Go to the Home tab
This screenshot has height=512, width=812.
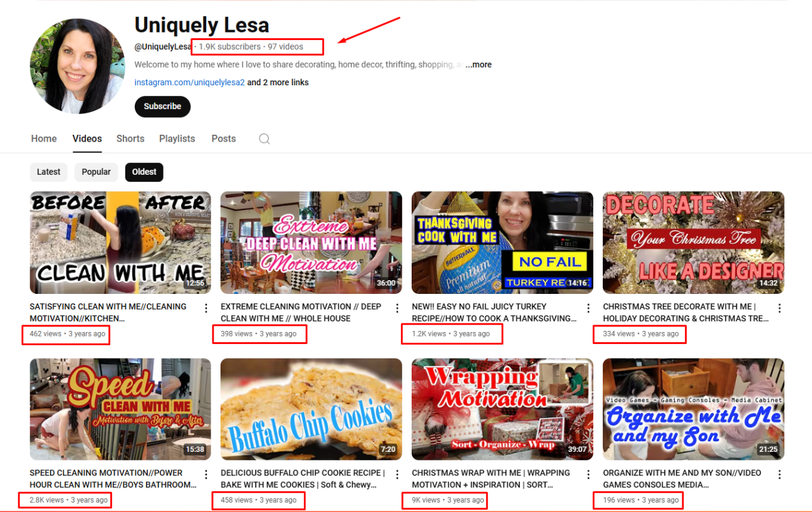pyautogui.click(x=44, y=138)
